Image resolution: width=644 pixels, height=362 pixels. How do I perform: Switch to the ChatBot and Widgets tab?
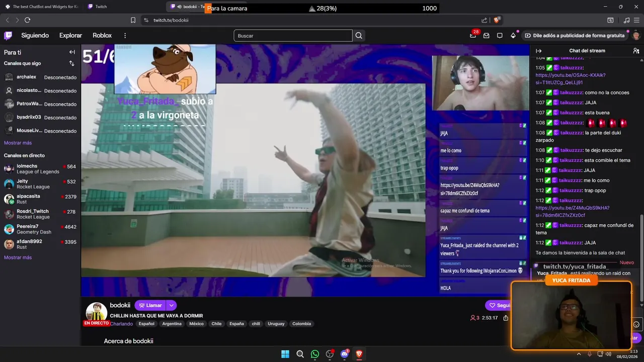[42, 7]
